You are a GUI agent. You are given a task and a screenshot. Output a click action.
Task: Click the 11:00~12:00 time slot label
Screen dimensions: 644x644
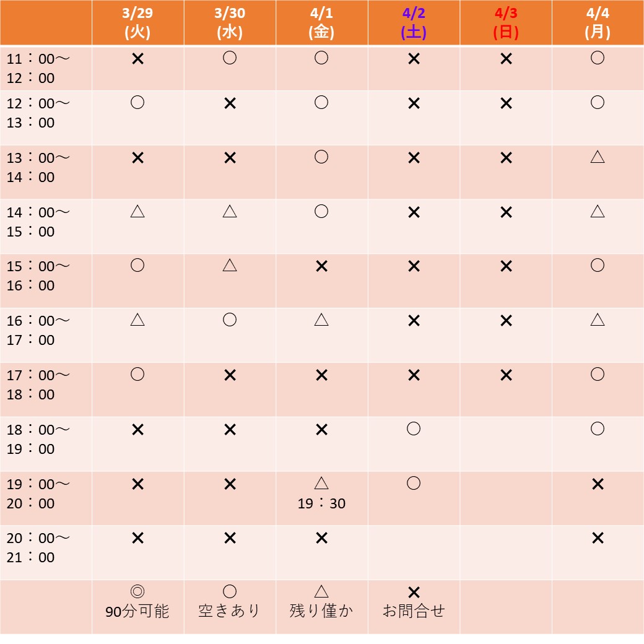(x=38, y=69)
